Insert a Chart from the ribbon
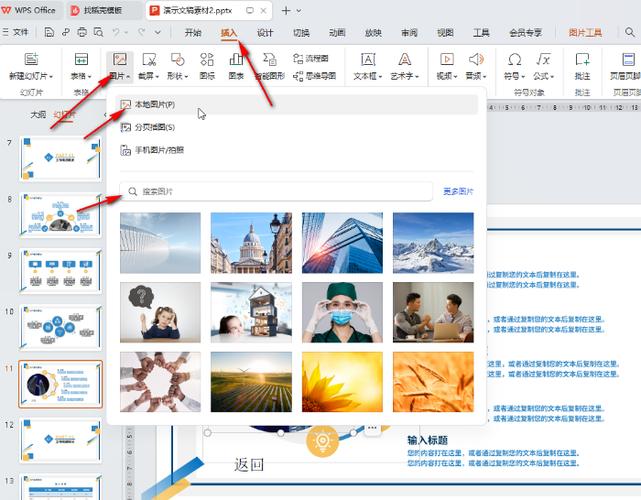The width and height of the screenshot is (641, 500). [x=236, y=60]
